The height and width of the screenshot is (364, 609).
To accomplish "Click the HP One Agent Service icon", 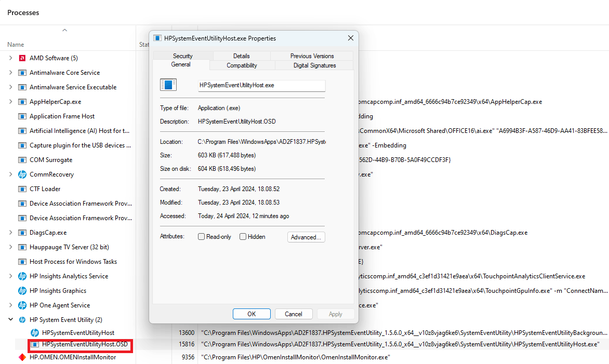I will pos(22,305).
